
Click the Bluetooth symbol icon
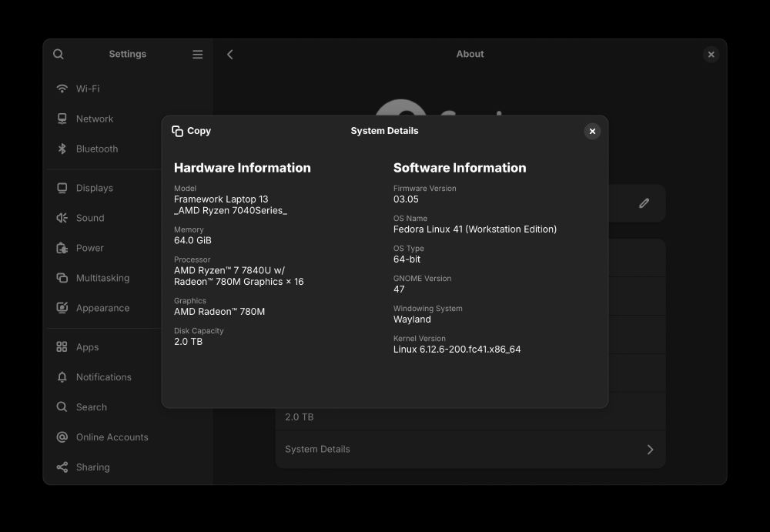pos(62,149)
